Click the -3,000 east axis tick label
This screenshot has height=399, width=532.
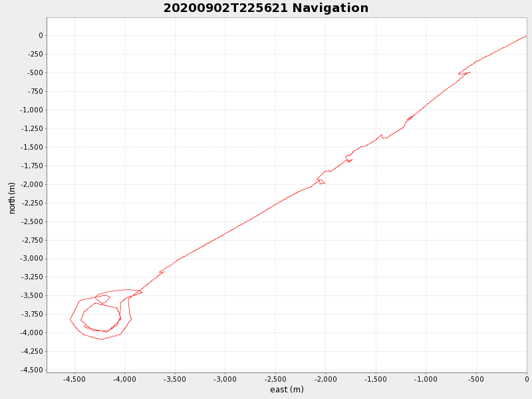tap(225, 380)
